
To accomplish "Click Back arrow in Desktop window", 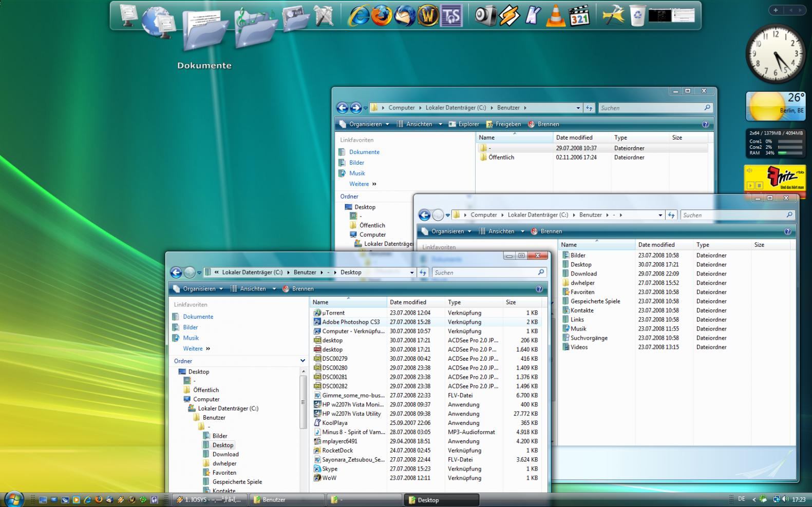I will click(x=176, y=272).
